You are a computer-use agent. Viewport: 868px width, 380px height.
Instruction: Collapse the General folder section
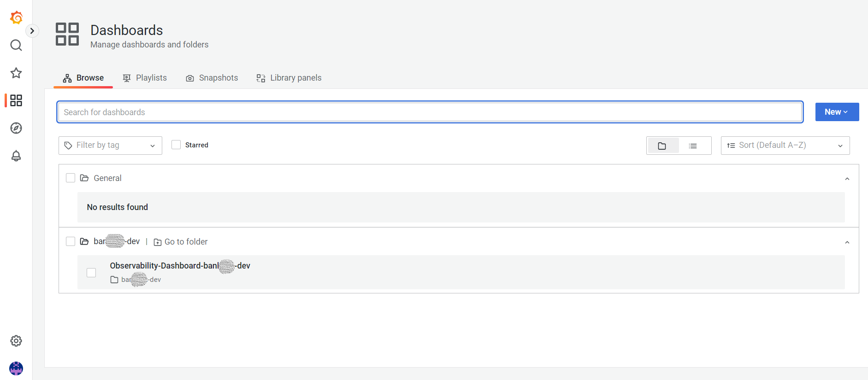click(847, 179)
